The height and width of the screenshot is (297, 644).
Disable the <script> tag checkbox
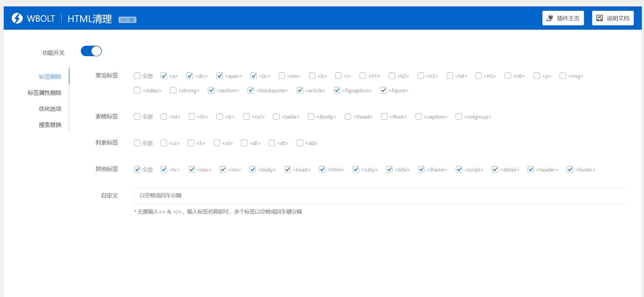point(459,169)
